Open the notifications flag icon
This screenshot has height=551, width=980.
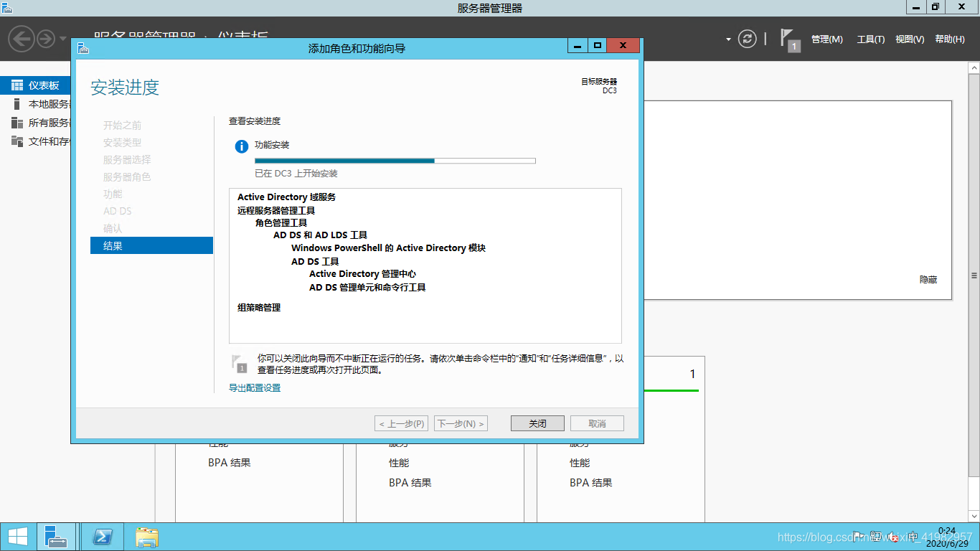coord(789,39)
